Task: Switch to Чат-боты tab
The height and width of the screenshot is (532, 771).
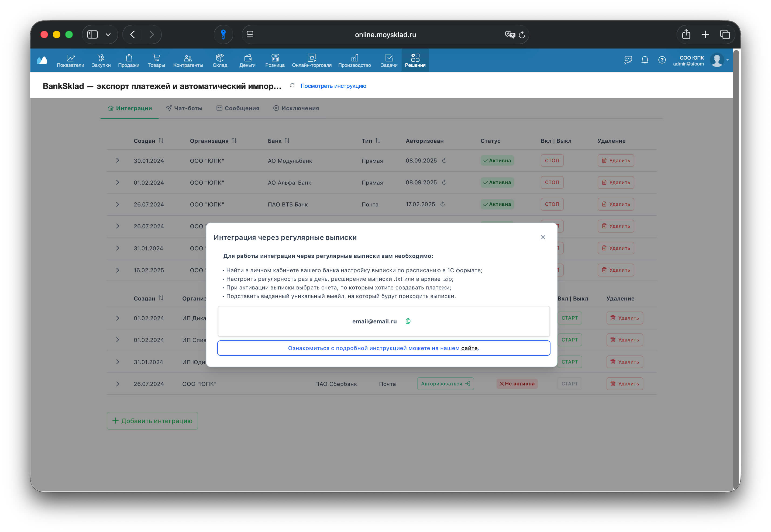Action: pyautogui.click(x=184, y=108)
